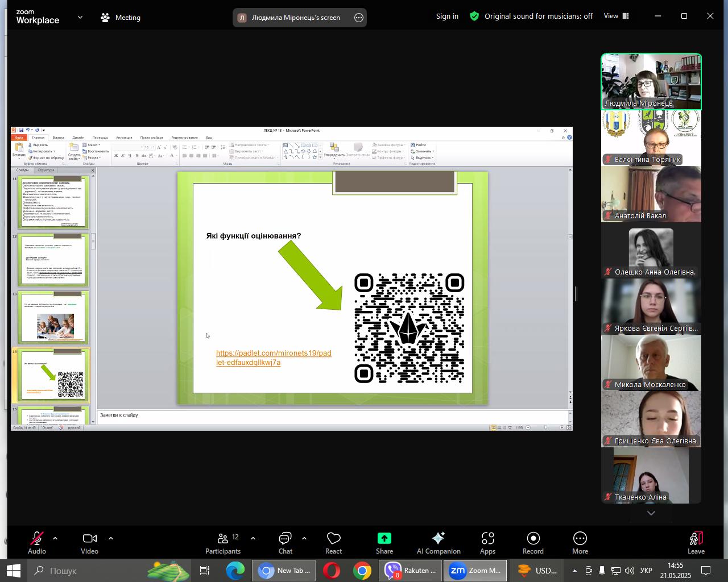The width and height of the screenshot is (728, 582).
Task: Switch to the Animation (Анимация) ribbon tab
Action: [x=124, y=138]
